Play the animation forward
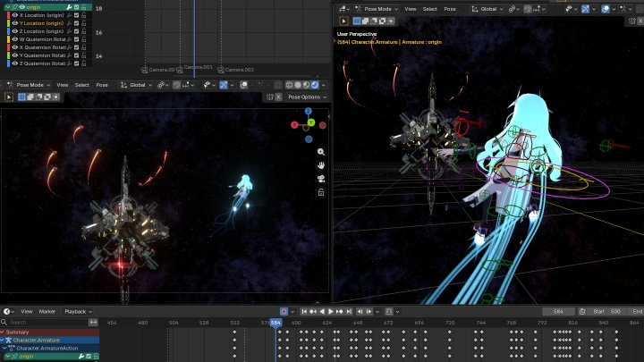 coord(331,312)
